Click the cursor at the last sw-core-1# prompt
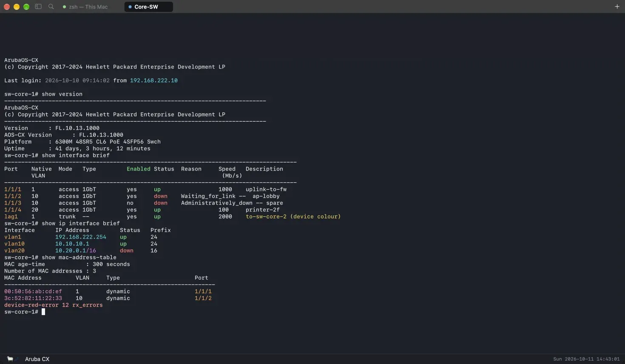This screenshot has width=625, height=364. pyautogui.click(x=43, y=312)
